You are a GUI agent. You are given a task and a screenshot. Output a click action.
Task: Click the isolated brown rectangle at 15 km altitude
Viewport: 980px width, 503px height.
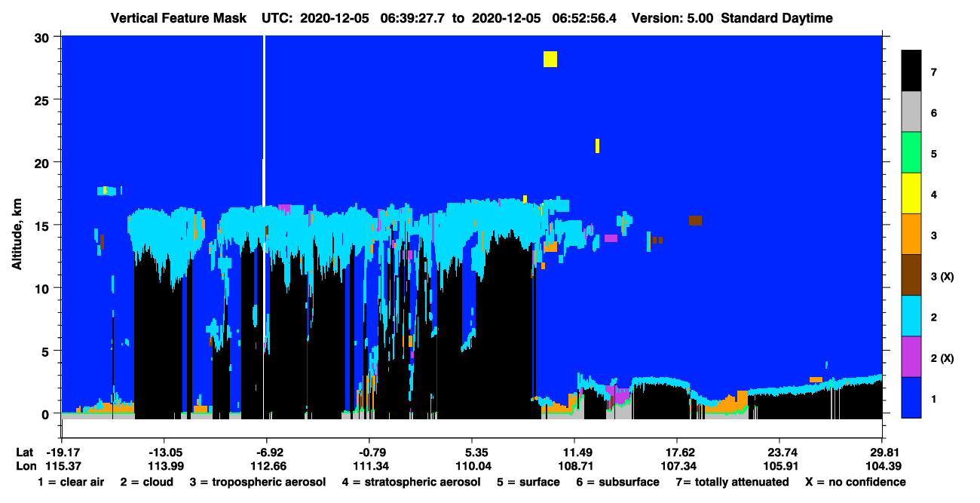695,220
